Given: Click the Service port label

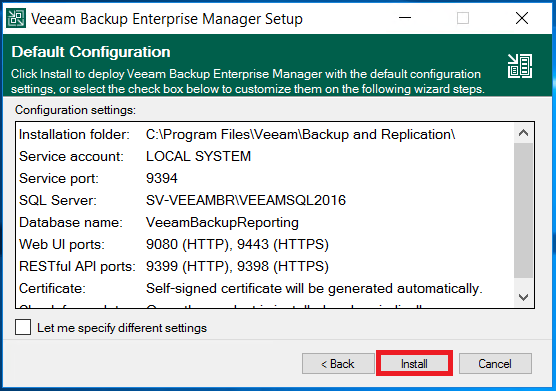Looking at the screenshot, I should pos(59,179).
